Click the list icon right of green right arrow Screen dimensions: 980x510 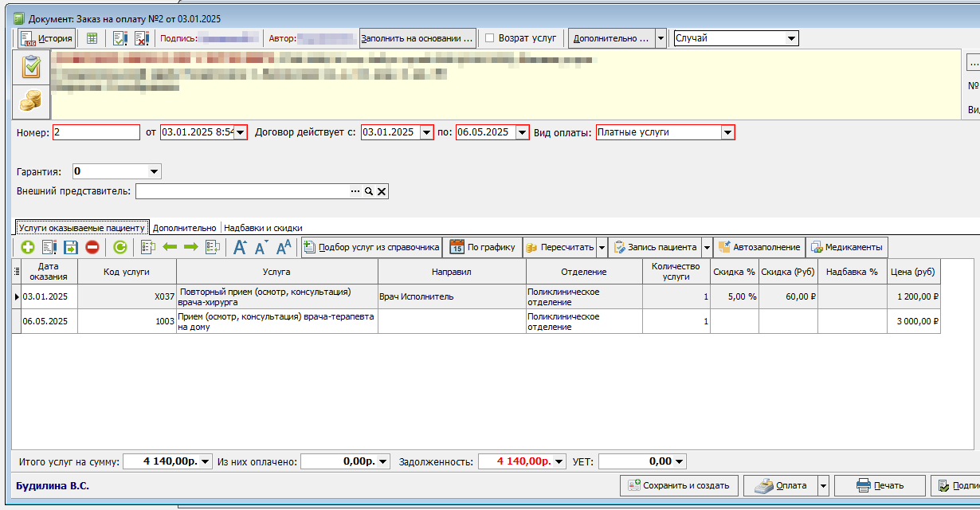pyautogui.click(x=213, y=247)
